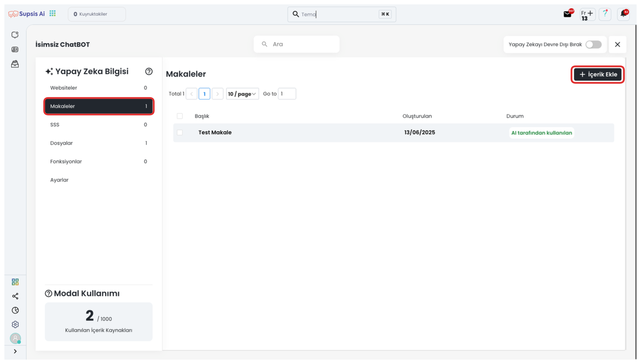Open the reports pie chart sidebar icon
The image size is (641, 364).
(15, 310)
